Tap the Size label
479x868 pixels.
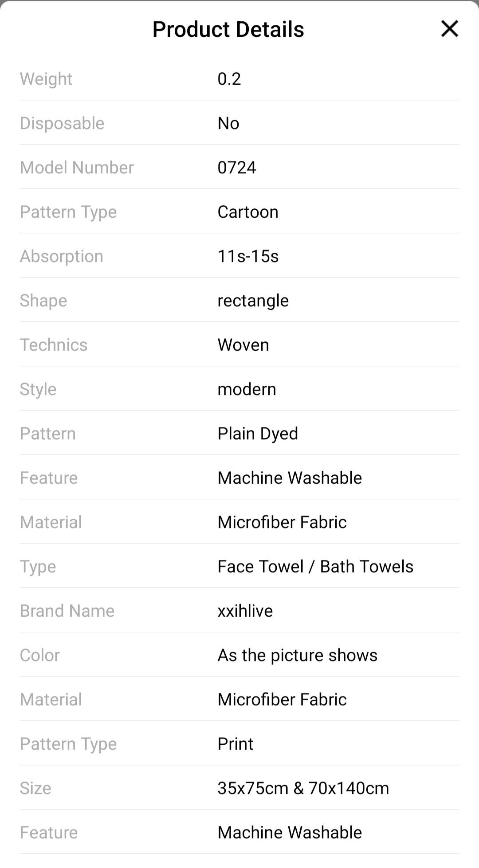click(x=35, y=788)
